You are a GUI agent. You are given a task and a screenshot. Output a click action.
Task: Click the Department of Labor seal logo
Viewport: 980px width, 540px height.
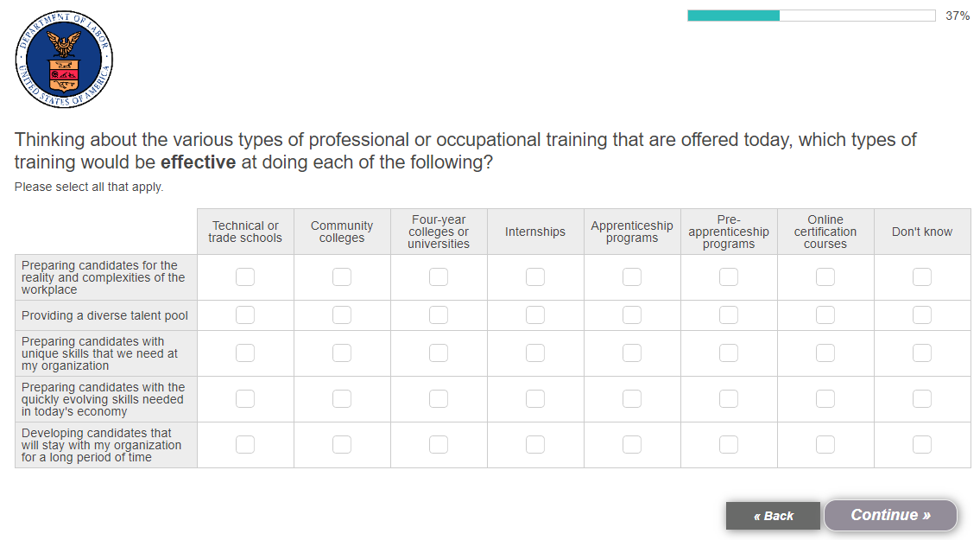[x=64, y=60]
